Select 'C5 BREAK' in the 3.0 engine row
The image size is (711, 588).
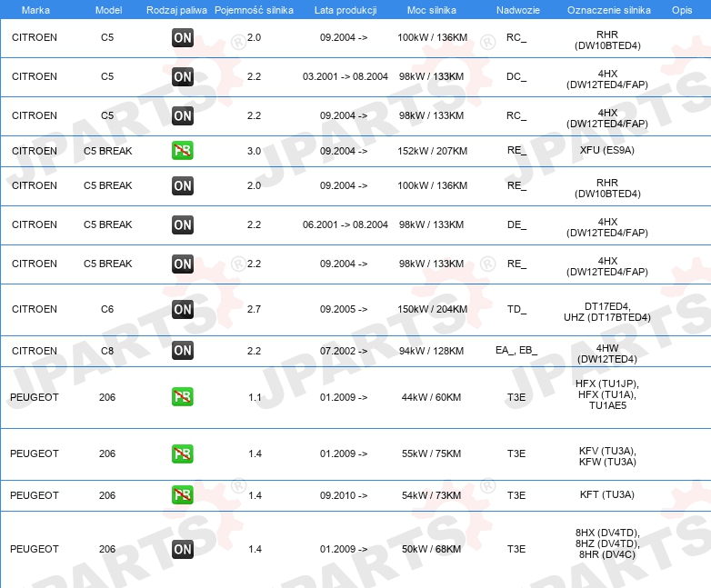coord(108,151)
